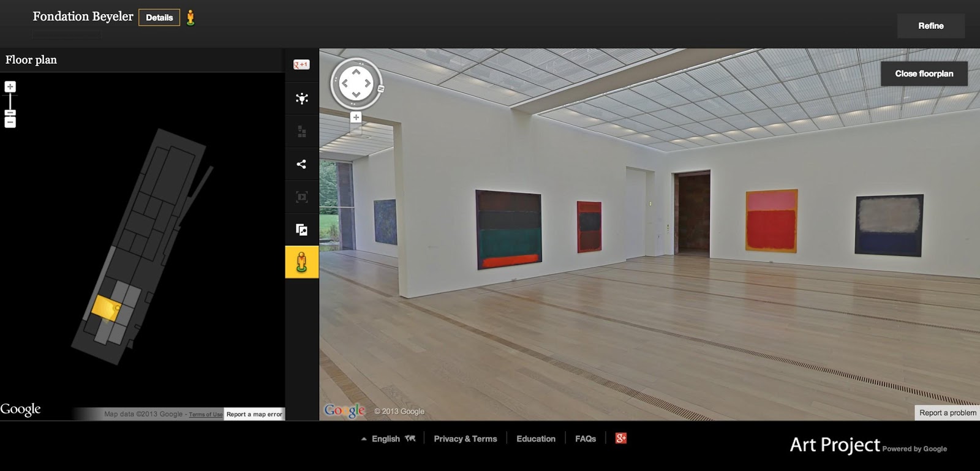Pan the gallery view down with compass arrow
Image resolution: width=980 pixels, height=471 pixels.
[x=356, y=94]
